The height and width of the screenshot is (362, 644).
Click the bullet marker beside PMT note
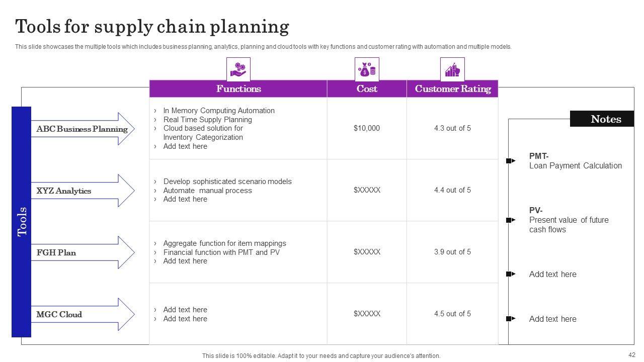tap(511, 161)
